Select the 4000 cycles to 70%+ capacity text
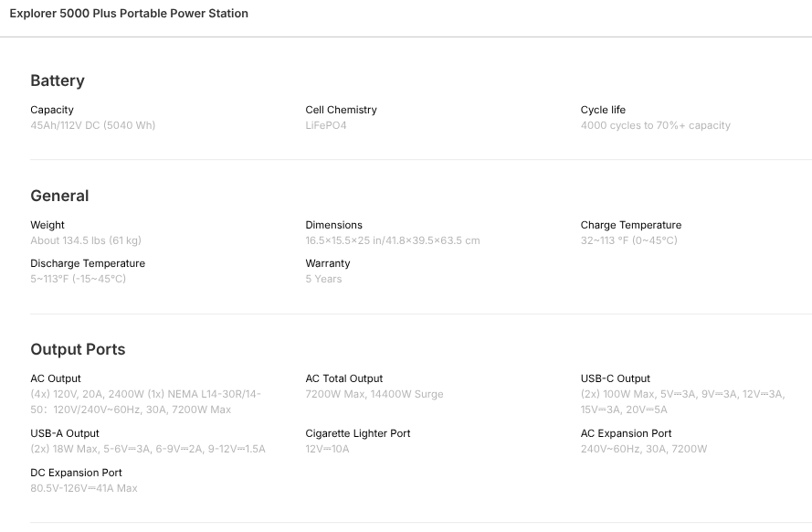 click(x=655, y=125)
